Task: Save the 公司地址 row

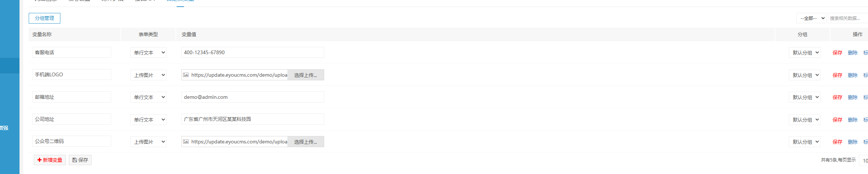Action: click(x=837, y=120)
